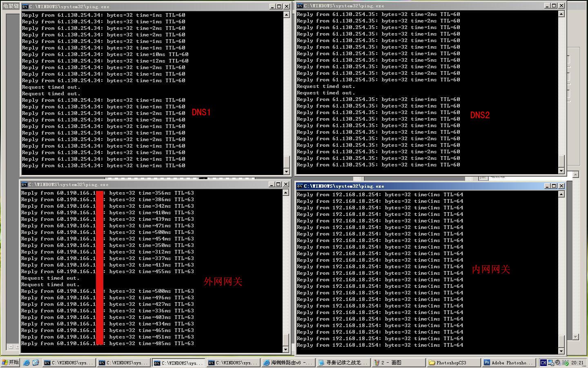Switch to '2 - 画图' Paint taskbar button
Image resolution: width=588 pixels, height=368 pixels.
tap(398, 363)
